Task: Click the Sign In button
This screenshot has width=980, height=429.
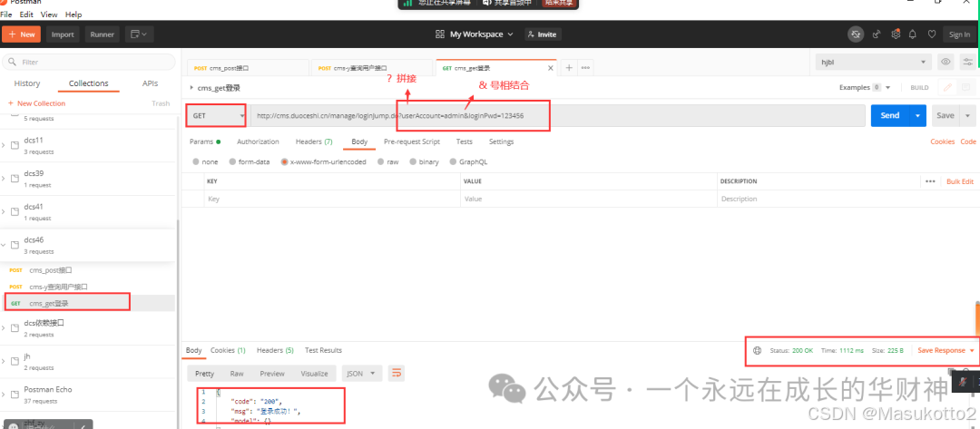Action: [959, 34]
